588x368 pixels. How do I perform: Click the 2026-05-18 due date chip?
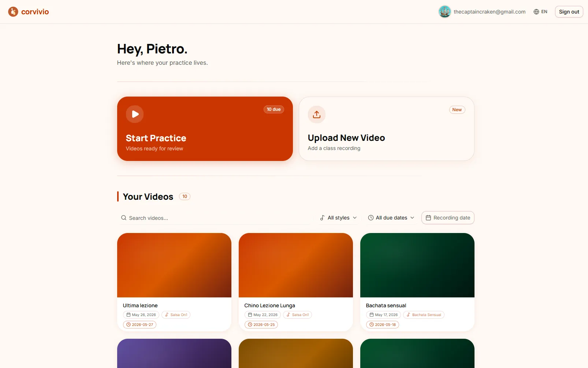383,324
